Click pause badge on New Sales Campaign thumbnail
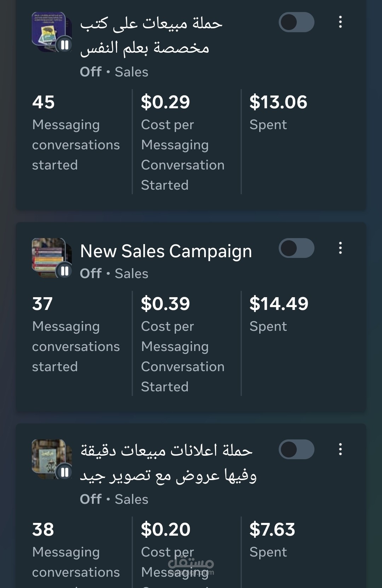Image resolution: width=382 pixels, height=588 pixels. (x=64, y=271)
